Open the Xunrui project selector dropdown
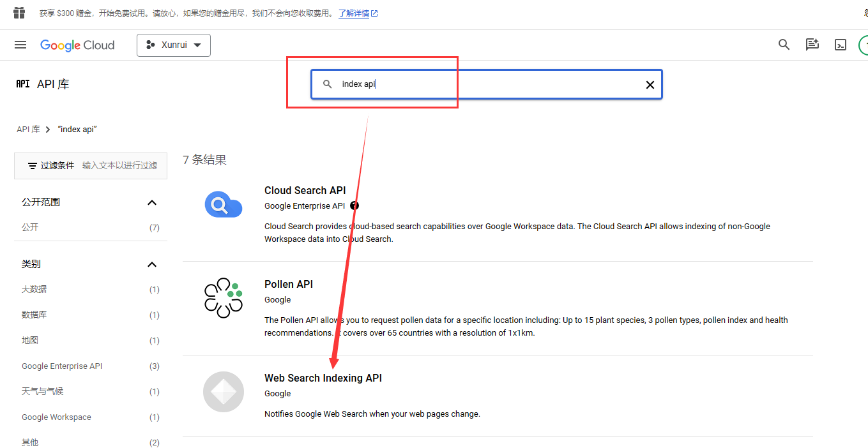The width and height of the screenshot is (868, 448). click(174, 45)
